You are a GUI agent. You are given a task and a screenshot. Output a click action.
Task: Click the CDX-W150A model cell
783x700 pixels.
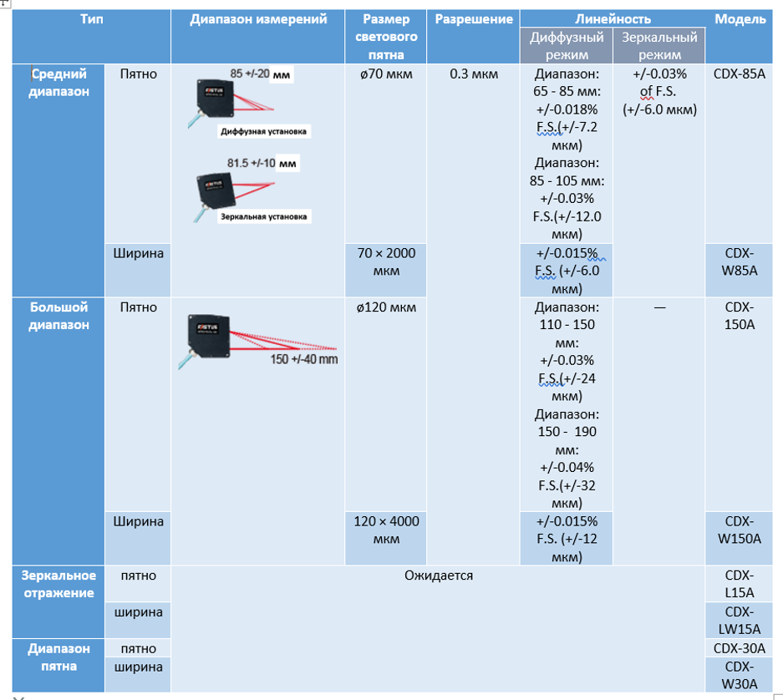740,530
